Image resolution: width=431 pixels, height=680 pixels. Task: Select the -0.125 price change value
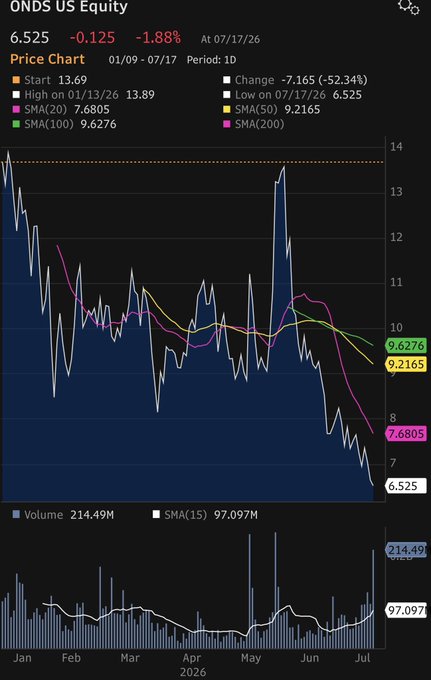pyautogui.click(x=92, y=38)
